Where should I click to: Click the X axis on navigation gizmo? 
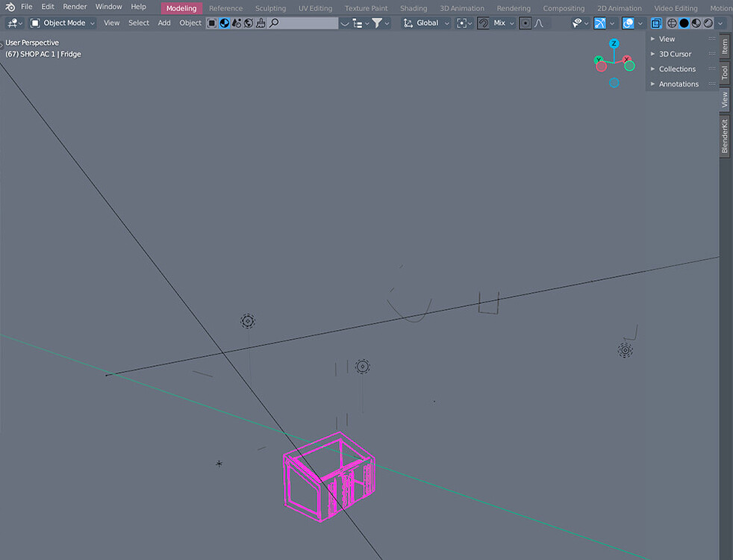tap(626, 59)
